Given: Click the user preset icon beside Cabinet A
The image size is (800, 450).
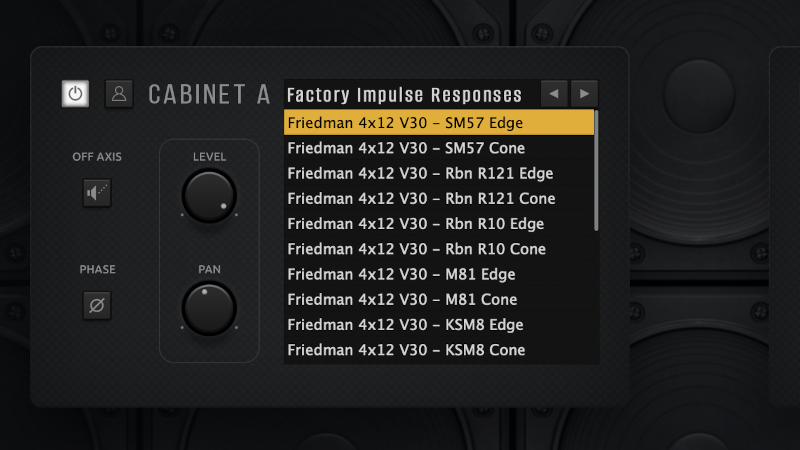Looking at the screenshot, I should pos(119,94).
